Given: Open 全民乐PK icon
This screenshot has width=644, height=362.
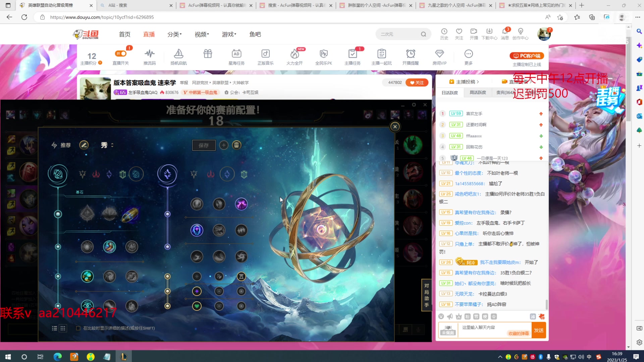Looking at the screenshot, I should pos(324,54).
